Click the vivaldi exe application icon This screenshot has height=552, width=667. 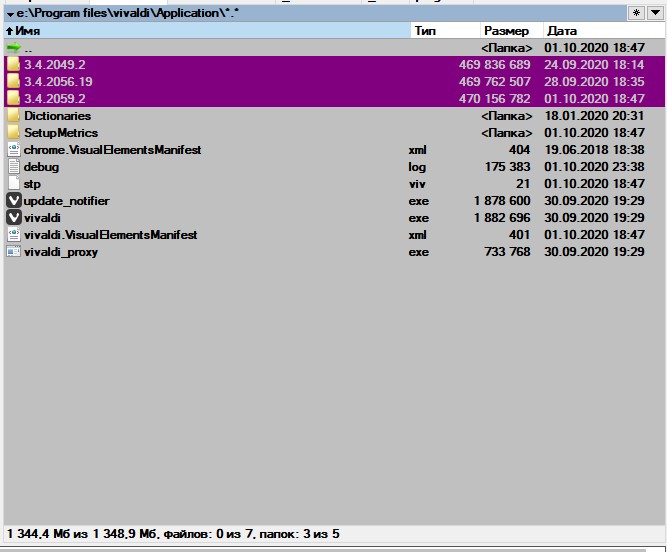[13, 218]
